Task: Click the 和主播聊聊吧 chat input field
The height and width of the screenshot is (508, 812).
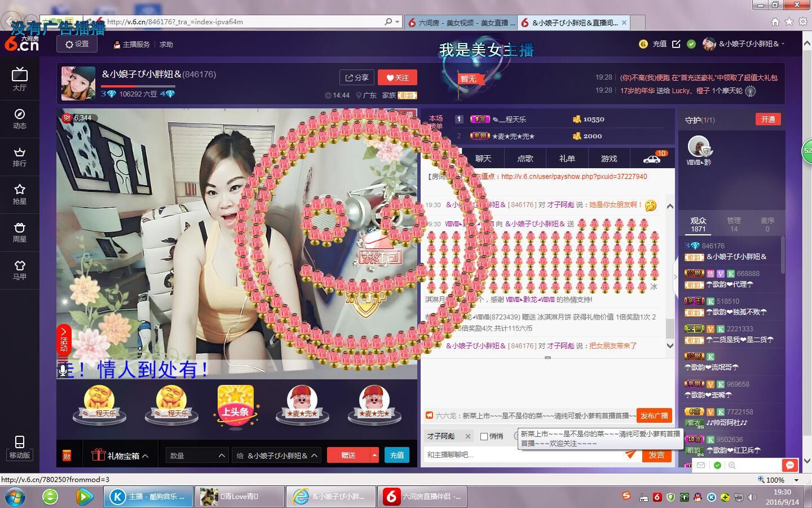Action: (522, 454)
